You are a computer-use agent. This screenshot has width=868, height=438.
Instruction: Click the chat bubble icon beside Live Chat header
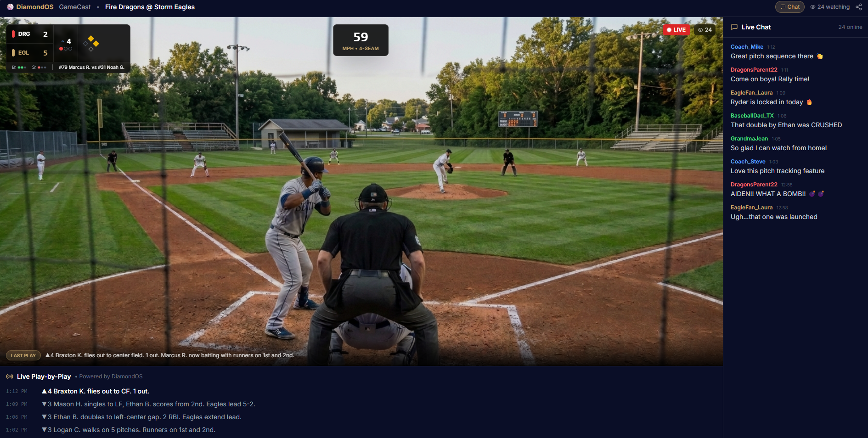[734, 27]
